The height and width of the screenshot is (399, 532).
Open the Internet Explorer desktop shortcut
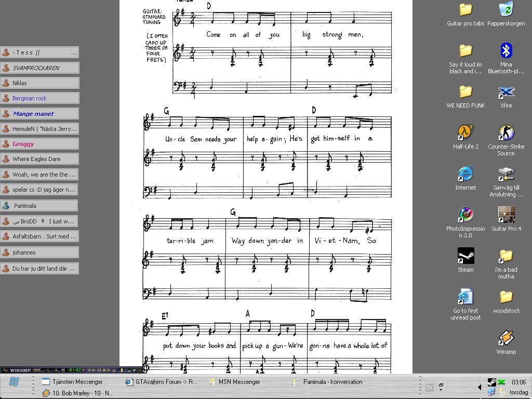point(465,179)
